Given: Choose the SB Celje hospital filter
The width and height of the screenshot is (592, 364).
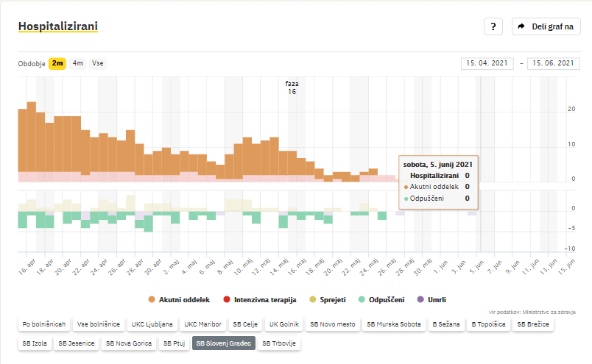Looking at the screenshot, I should tap(245, 324).
